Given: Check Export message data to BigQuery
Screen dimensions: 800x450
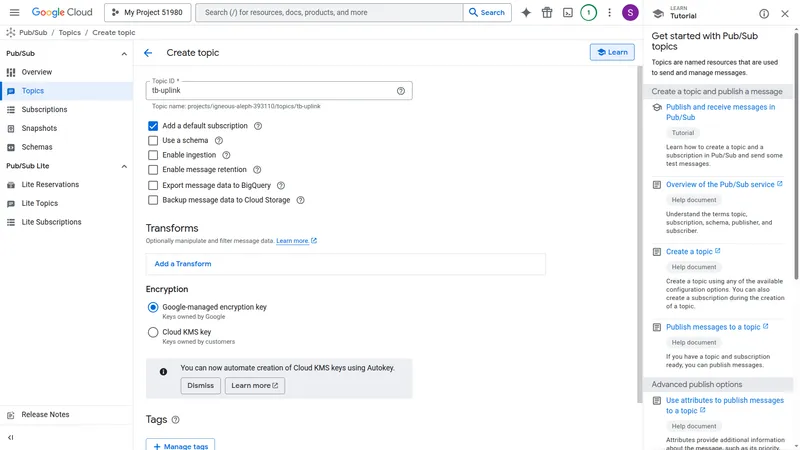Looking at the screenshot, I should pyautogui.click(x=153, y=185).
